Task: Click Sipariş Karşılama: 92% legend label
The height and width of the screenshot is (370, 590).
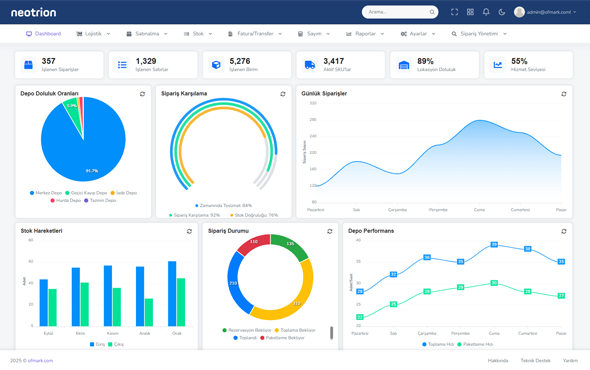Action: pos(195,215)
